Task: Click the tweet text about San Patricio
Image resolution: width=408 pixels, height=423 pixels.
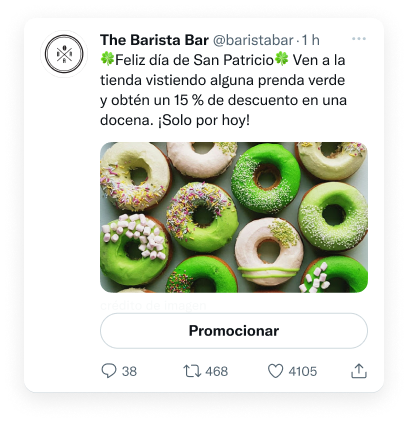Action: click(x=223, y=90)
